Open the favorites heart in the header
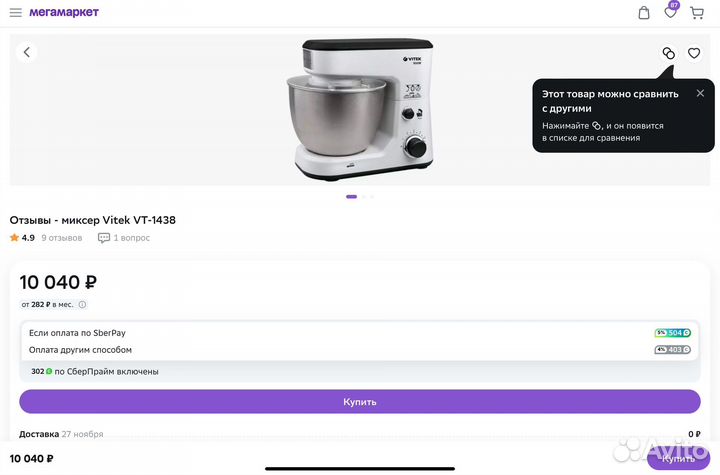The width and height of the screenshot is (720, 475). point(670,12)
